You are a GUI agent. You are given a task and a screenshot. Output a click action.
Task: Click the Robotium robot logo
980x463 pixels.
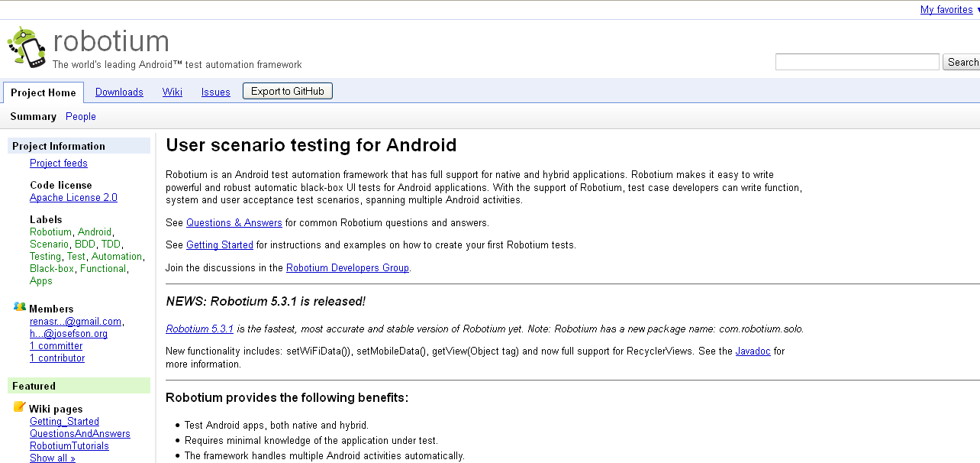click(26, 47)
